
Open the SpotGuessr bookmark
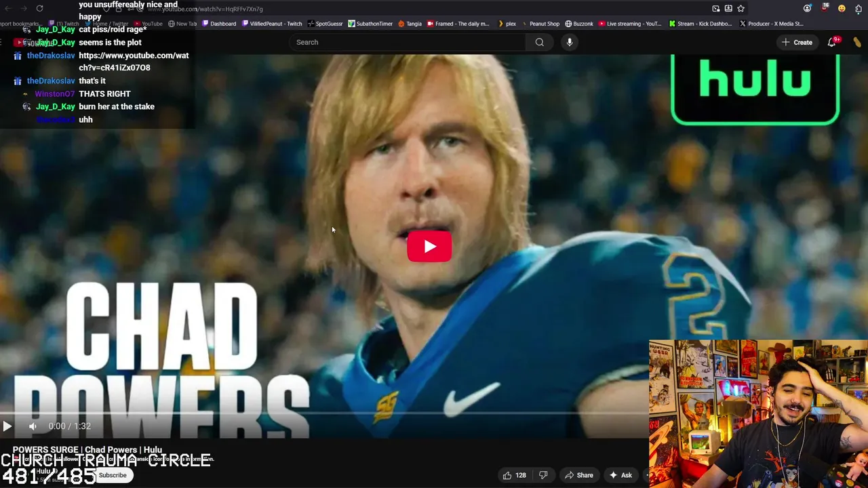click(325, 24)
